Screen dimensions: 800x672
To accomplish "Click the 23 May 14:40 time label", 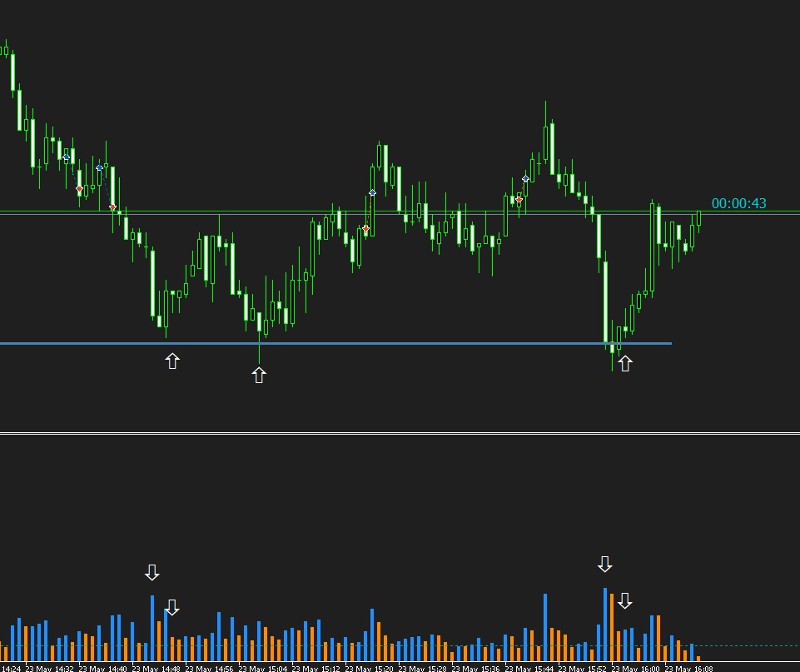I will (x=102, y=669).
